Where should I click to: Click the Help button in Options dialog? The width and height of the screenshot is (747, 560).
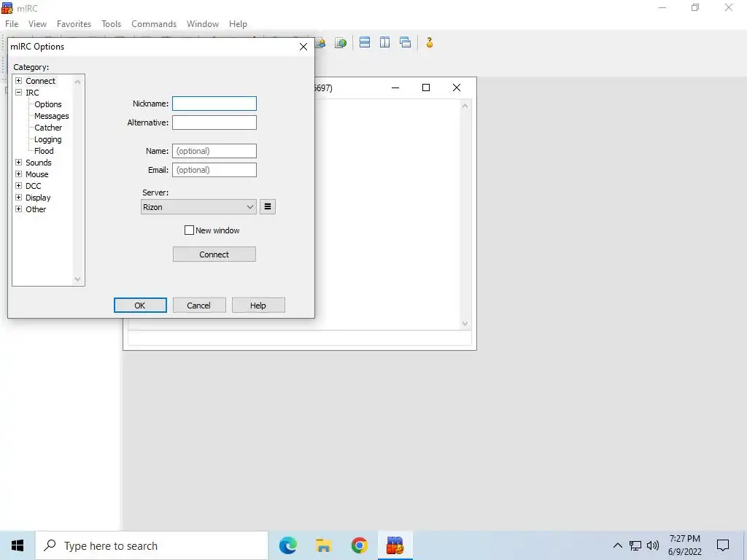point(258,306)
